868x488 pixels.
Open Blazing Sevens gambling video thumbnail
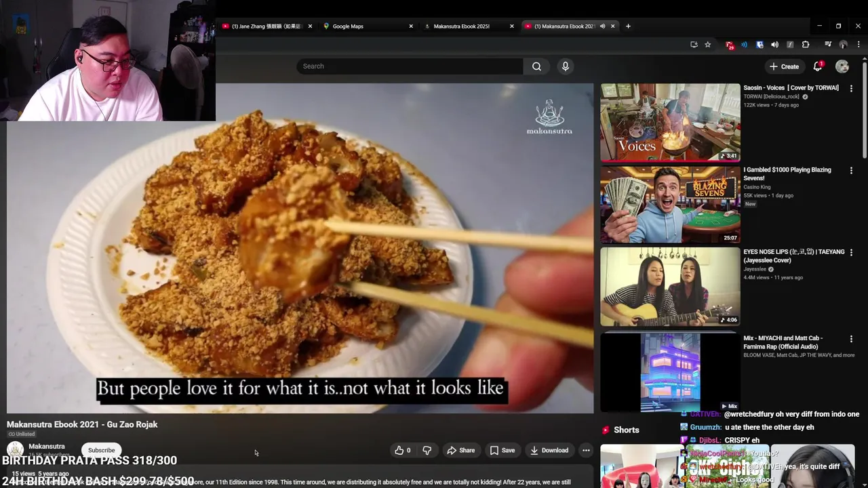point(670,204)
